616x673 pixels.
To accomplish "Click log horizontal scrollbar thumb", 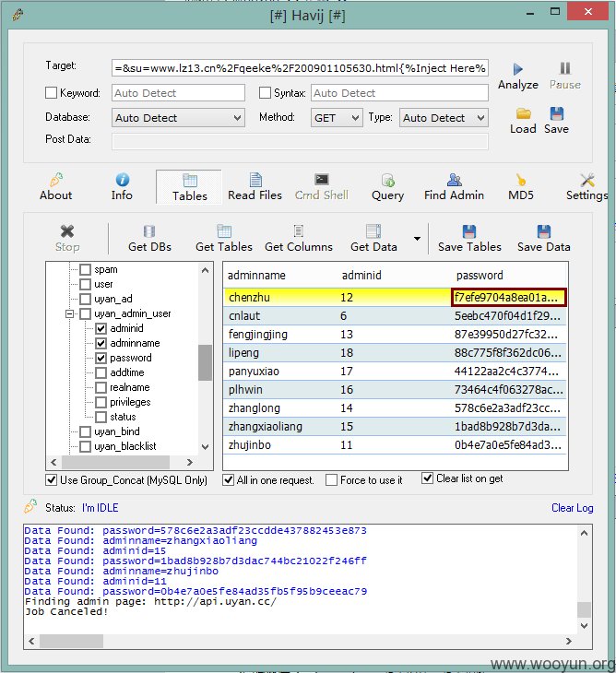I will pyautogui.click(x=71, y=641).
